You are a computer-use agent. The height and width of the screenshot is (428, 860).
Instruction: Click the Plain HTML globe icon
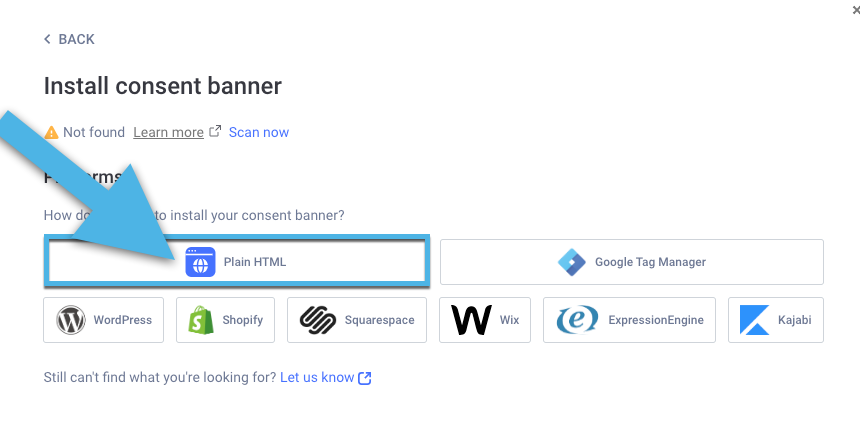[x=200, y=262]
